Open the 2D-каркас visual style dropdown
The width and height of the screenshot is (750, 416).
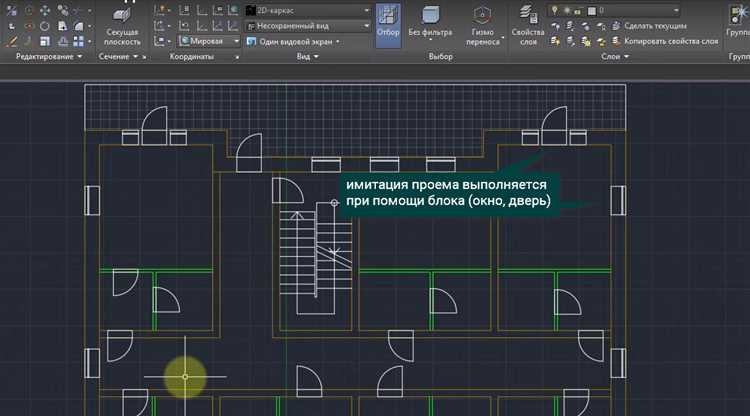[x=307, y=10]
